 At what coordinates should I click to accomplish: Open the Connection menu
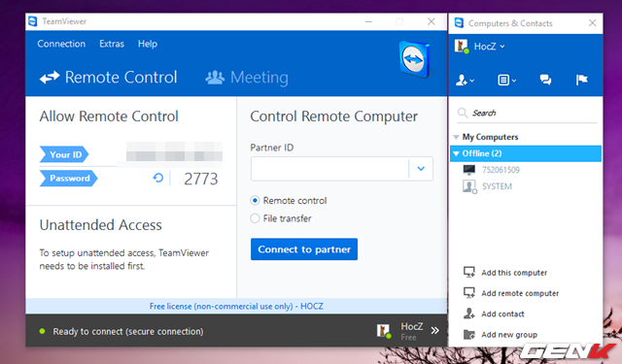pos(61,44)
